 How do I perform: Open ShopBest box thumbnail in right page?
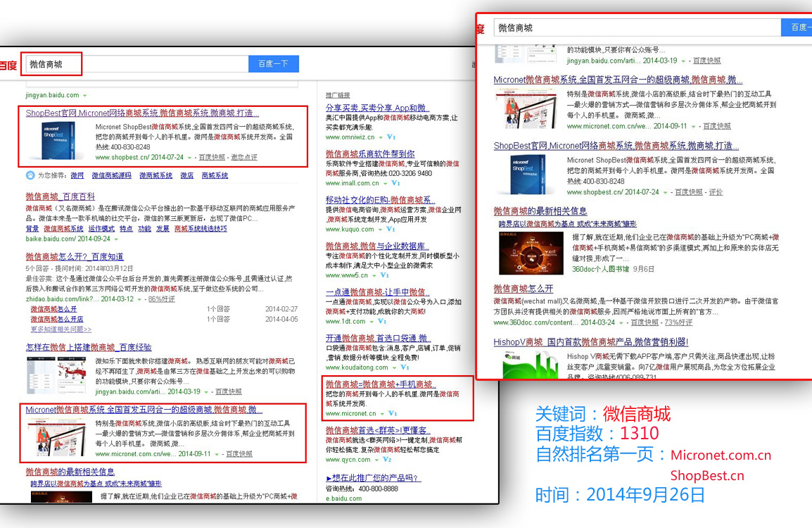click(x=527, y=174)
